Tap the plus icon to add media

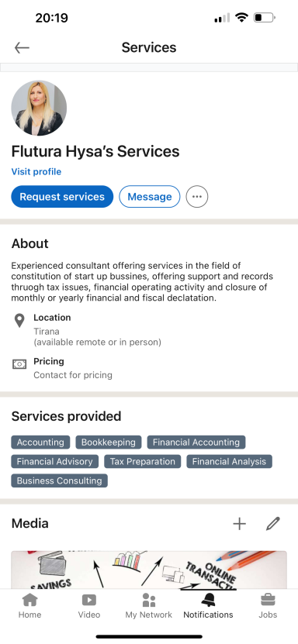(x=239, y=524)
